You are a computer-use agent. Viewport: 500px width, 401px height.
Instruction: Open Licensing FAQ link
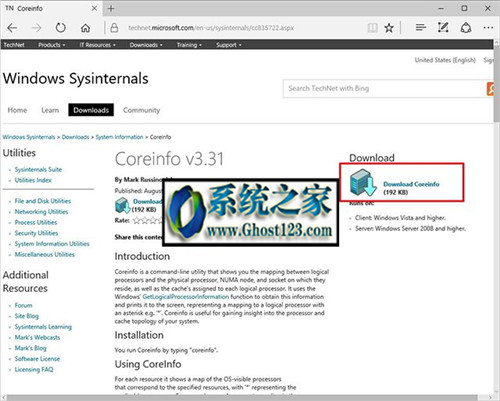(34, 369)
